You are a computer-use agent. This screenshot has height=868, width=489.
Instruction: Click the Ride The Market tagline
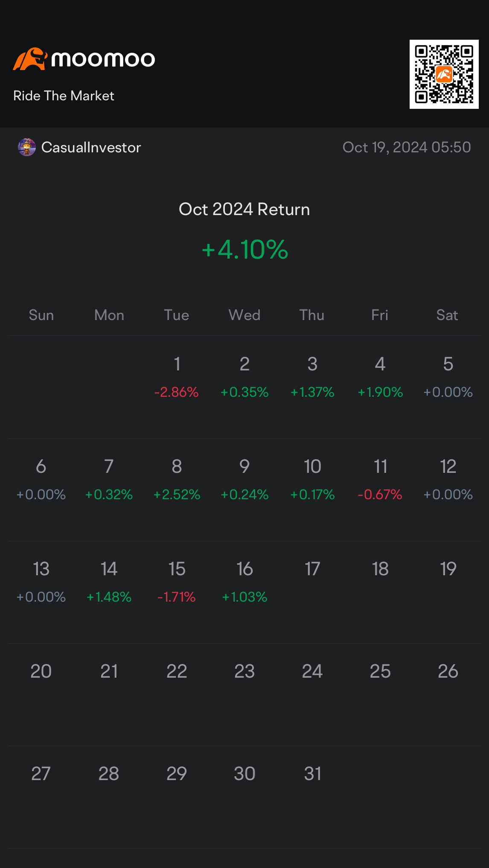tap(64, 96)
